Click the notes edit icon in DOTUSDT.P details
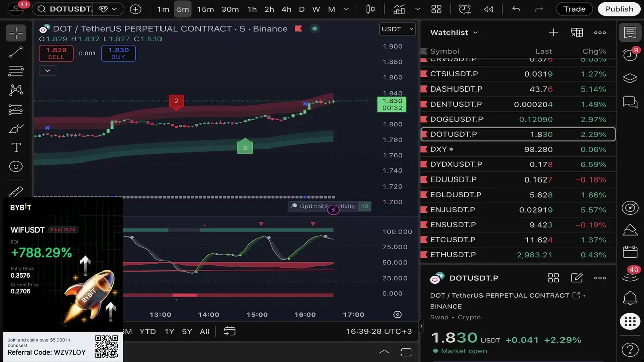Image resolution: width=644 pixels, height=362 pixels. (577, 278)
